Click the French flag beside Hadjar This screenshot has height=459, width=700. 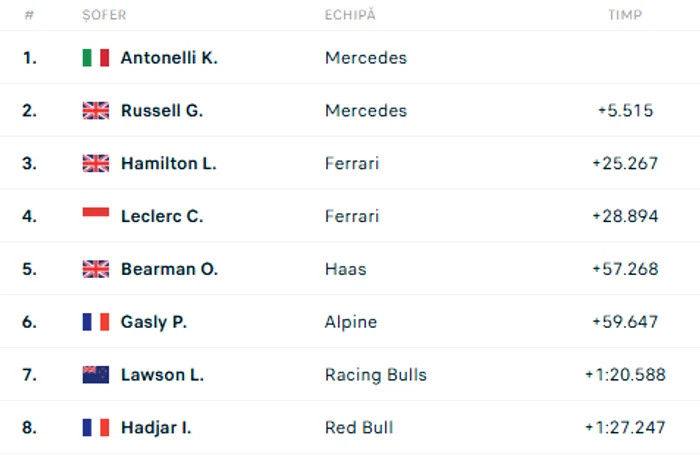pyautogui.click(x=95, y=428)
